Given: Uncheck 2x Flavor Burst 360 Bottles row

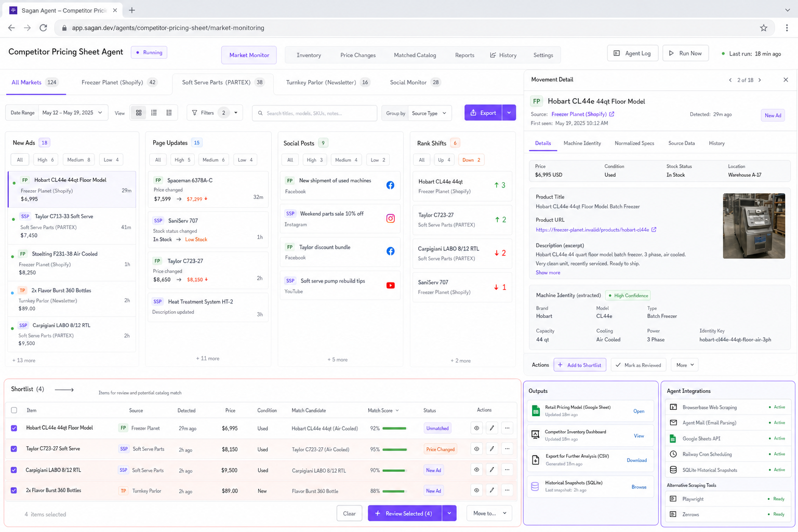Looking at the screenshot, I should pyautogui.click(x=14, y=490).
